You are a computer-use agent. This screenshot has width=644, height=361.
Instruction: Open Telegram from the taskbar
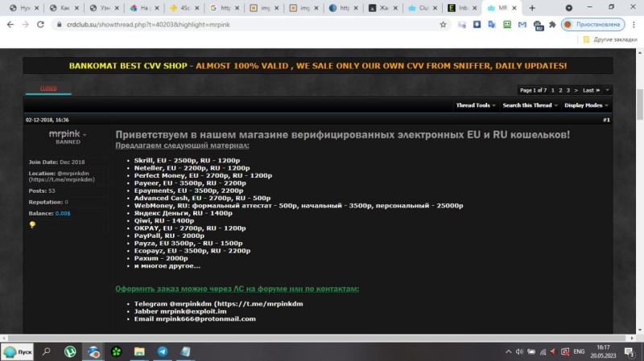coord(163,351)
